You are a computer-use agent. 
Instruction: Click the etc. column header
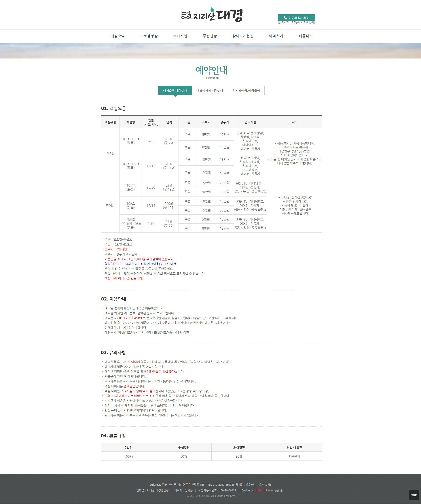[294, 122]
